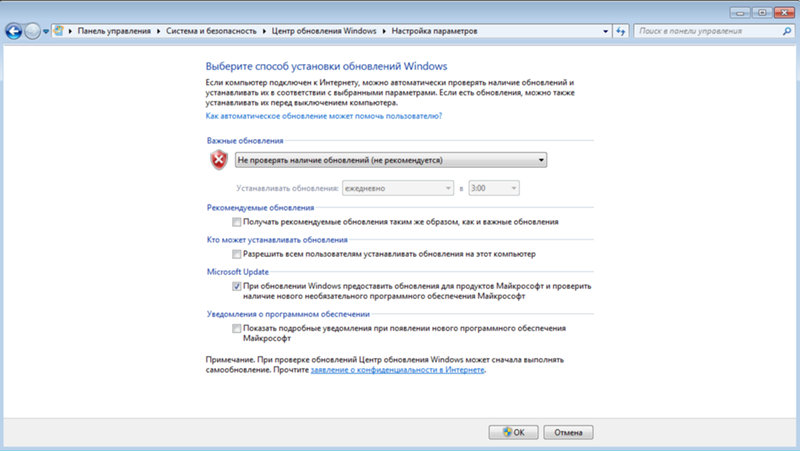Click the red shield warning icon
This screenshot has width=800, height=451.
point(219,160)
